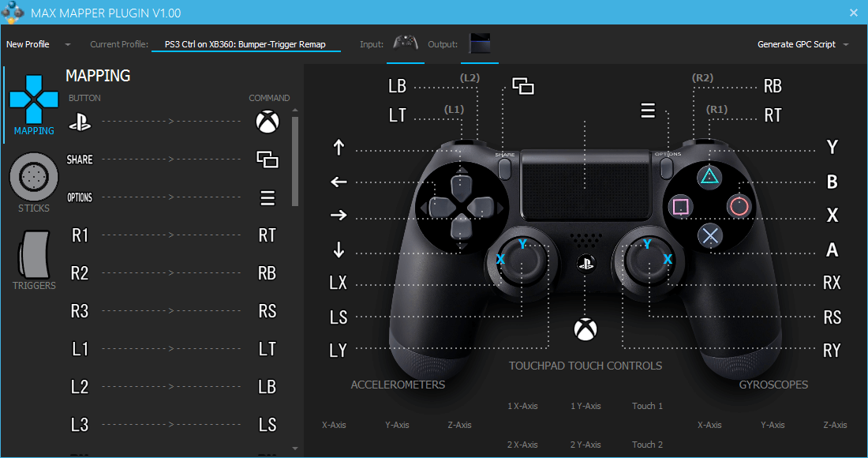Click the right analog stick on the controller
Viewport: 868px width, 458px height.
click(648, 262)
